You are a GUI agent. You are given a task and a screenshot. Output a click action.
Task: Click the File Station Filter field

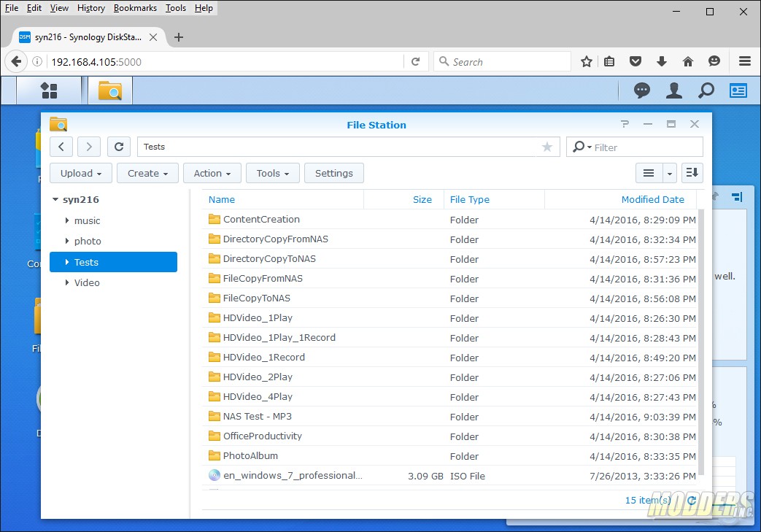pyautogui.click(x=634, y=147)
